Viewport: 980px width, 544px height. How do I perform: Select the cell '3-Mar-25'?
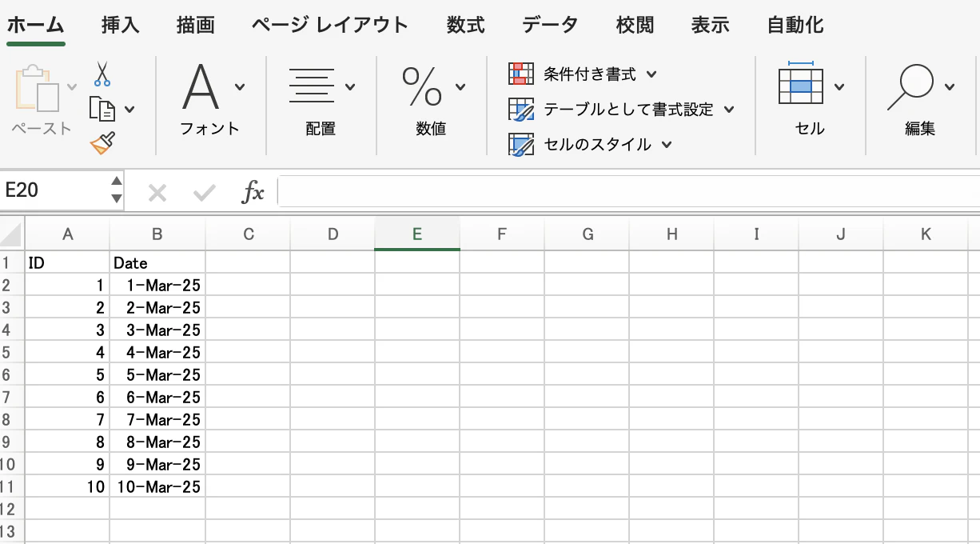click(x=157, y=330)
